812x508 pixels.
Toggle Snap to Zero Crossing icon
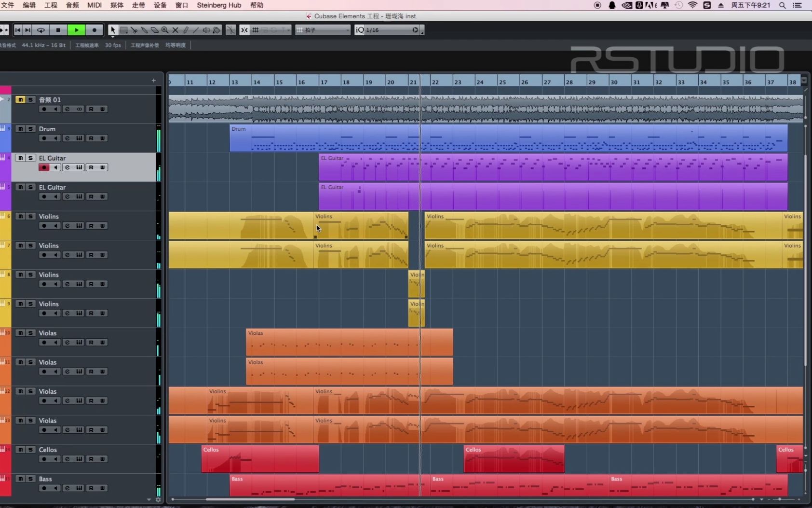click(231, 30)
